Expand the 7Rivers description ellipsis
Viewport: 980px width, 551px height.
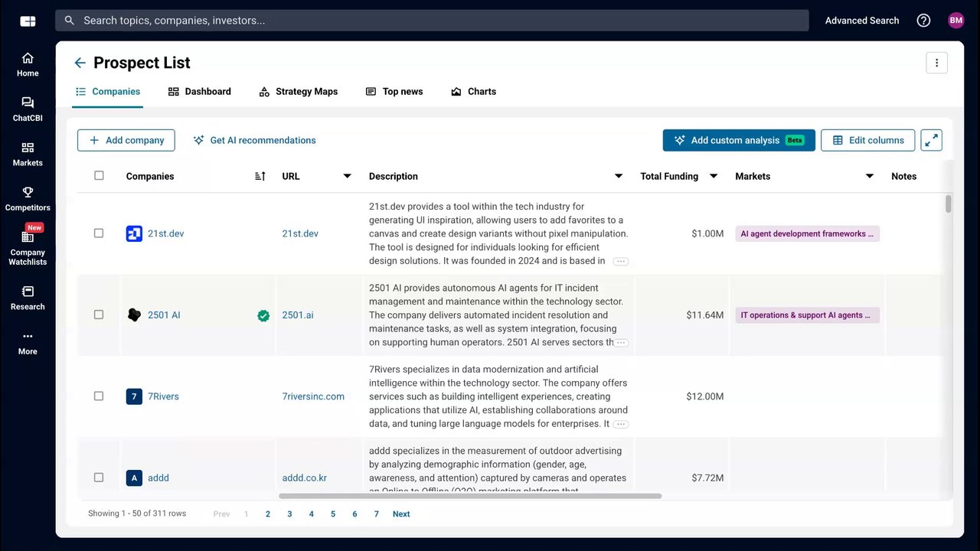(621, 424)
